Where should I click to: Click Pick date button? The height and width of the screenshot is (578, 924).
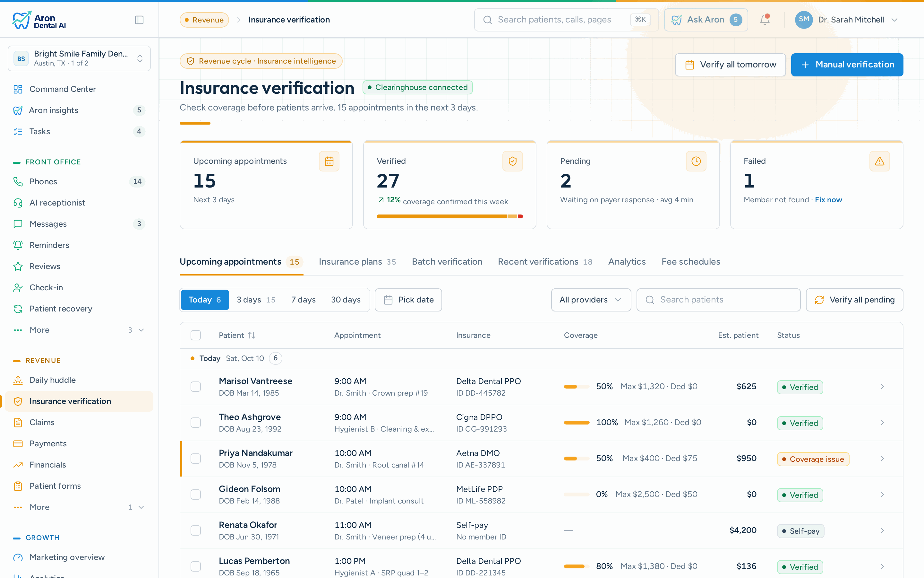click(408, 300)
